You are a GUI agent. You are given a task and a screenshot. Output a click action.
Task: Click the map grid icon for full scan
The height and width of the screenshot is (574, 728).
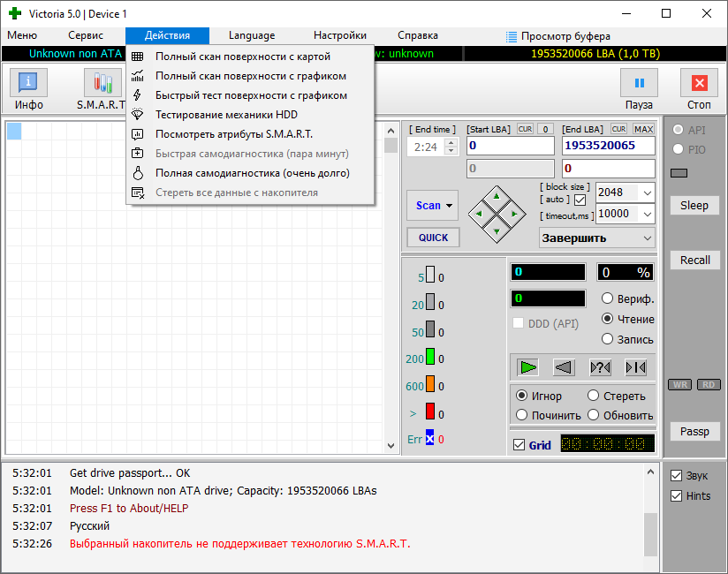pyautogui.click(x=138, y=57)
